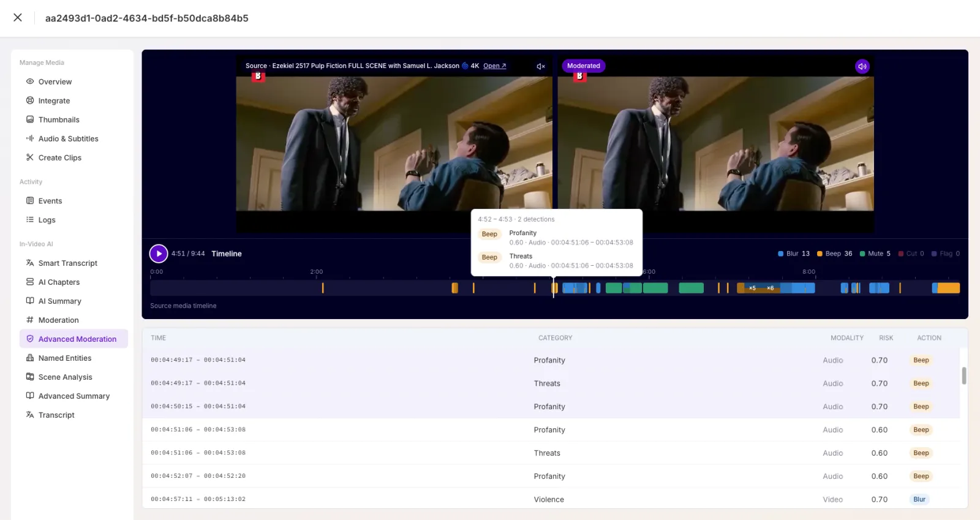Viewport: 980px width, 520px height.
Task: Click the Moderated badge on video
Action: coord(583,66)
